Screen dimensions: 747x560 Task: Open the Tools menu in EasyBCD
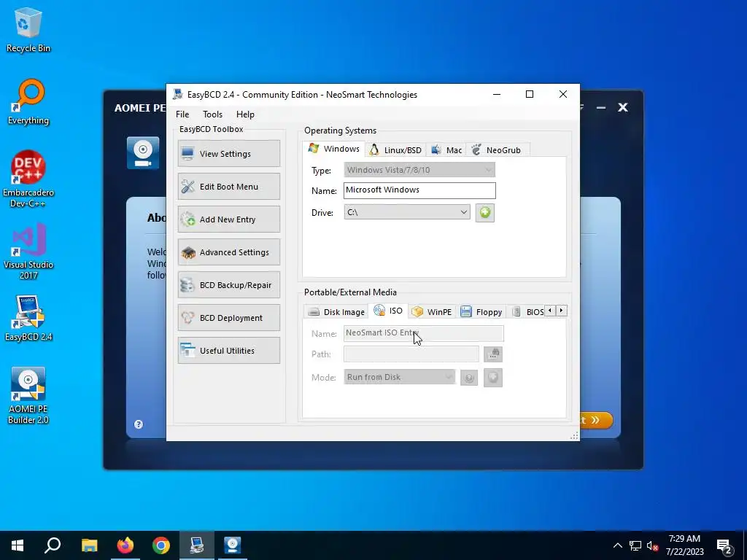click(212, 114)
